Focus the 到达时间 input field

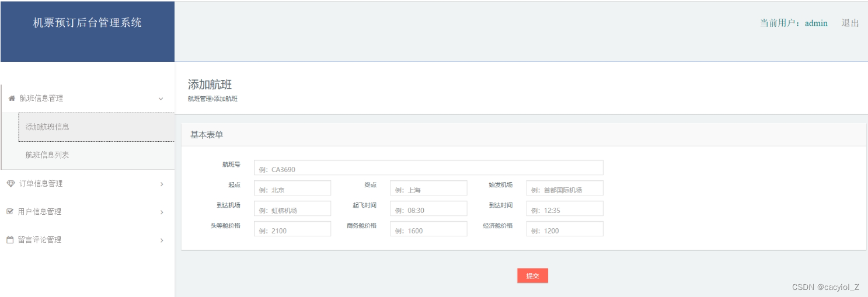pyautogui.click(x=564, y=208)
